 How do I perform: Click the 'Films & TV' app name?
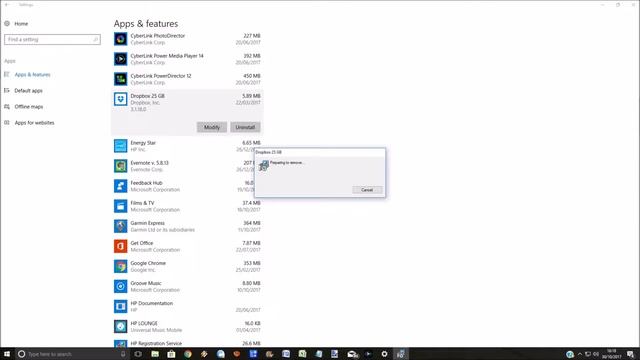point(142,203)
